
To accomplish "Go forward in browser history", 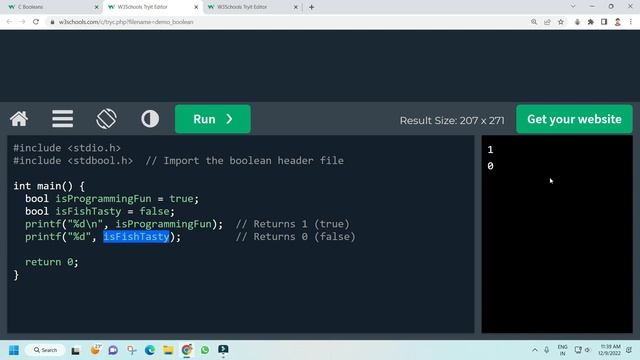I will (22, 22).
